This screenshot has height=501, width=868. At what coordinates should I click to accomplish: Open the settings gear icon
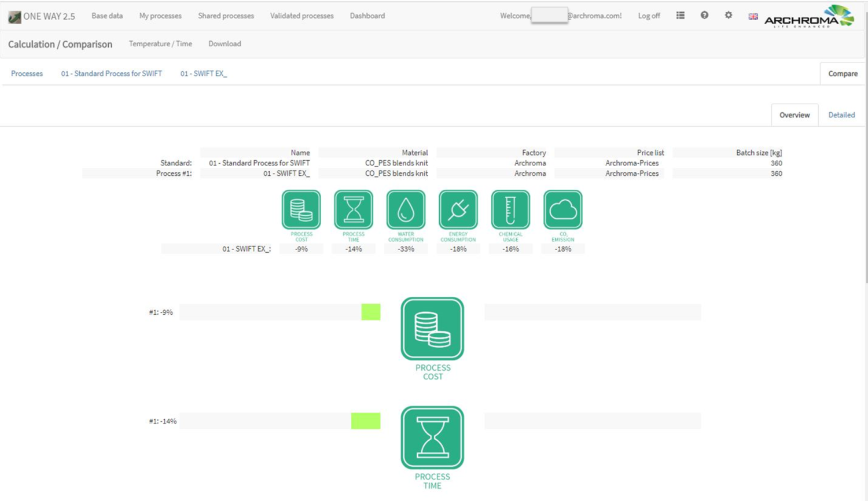729,16
